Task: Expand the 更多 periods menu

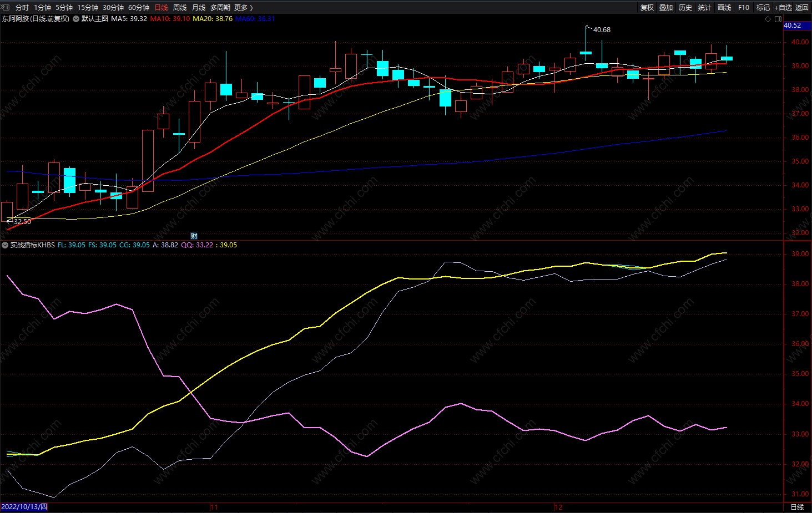Action: pos(243,8)
